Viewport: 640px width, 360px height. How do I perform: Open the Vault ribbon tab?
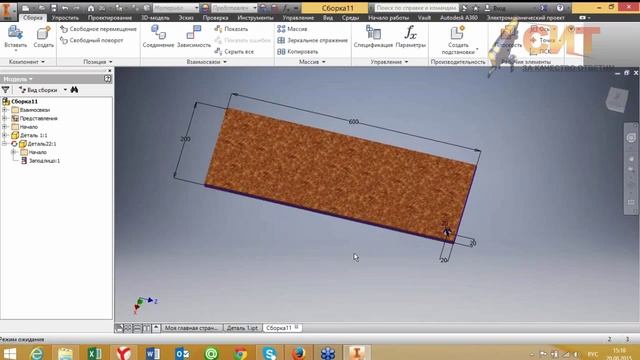coord(424,18)
